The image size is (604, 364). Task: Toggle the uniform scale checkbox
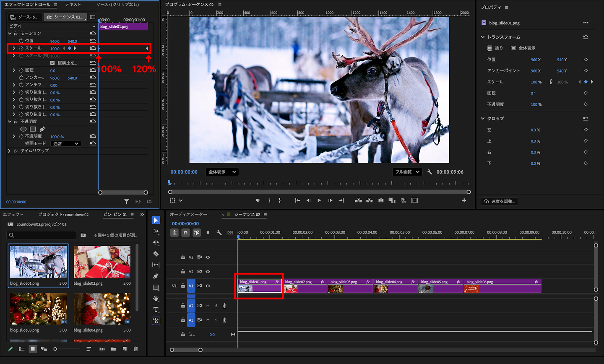coord(52,63)
